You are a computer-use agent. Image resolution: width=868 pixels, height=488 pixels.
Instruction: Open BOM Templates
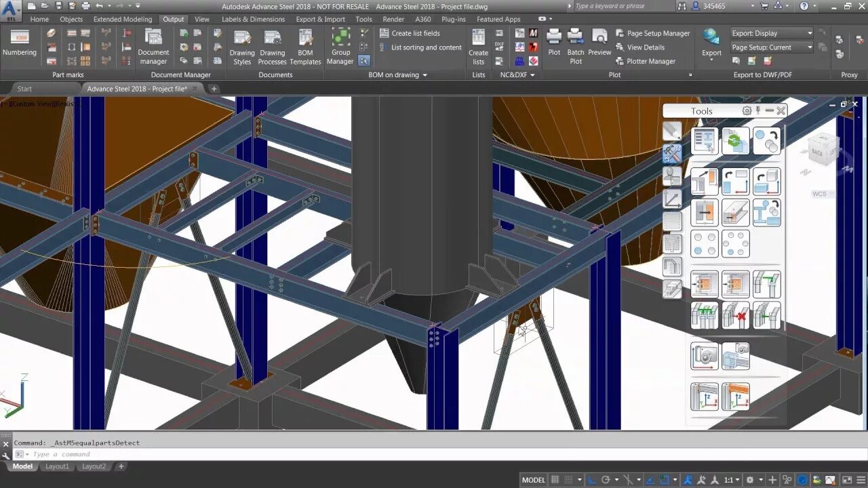305,47
